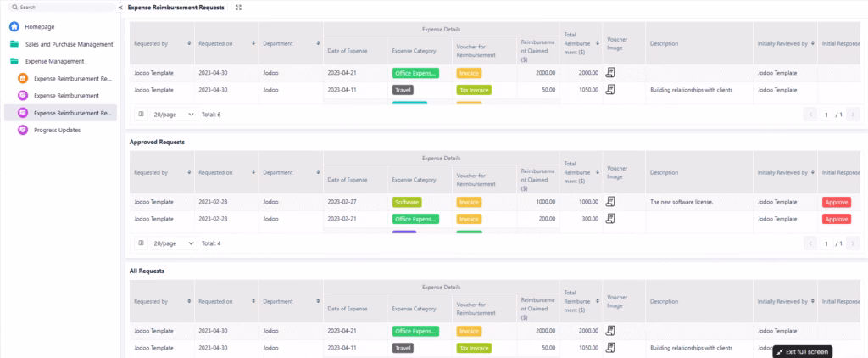The width and height of the screenshot is (868, 358).
Task: Expand the Sales and Purchase Management folder
Action: [x=68, y=44]
